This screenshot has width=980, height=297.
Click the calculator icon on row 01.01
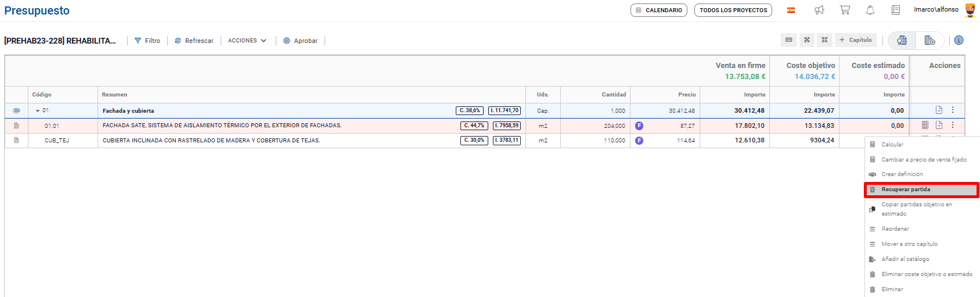(925, 125)
